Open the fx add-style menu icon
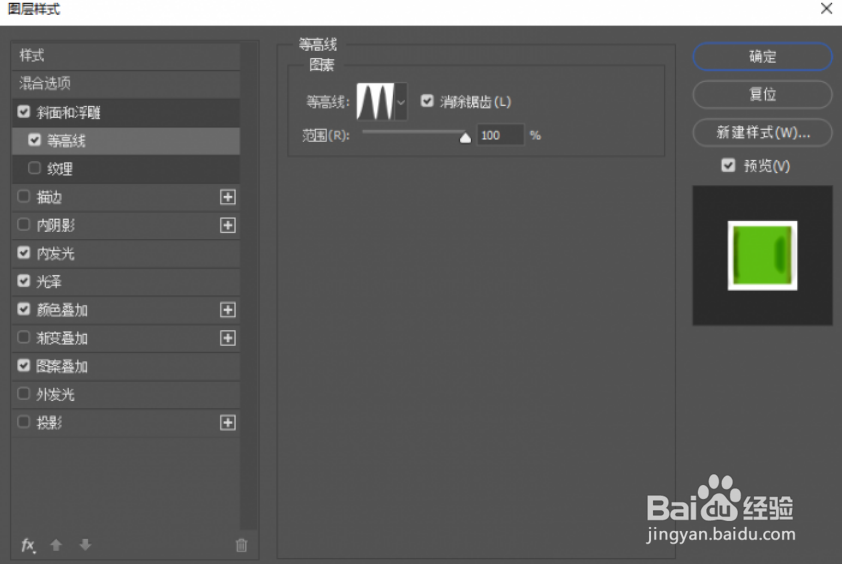This screenshot has height=564, width=842. pos(28,545)
